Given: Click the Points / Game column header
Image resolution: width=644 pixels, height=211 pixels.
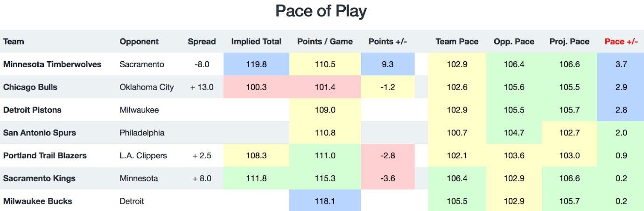Looking at the screenshot, I should coord(325,42).
